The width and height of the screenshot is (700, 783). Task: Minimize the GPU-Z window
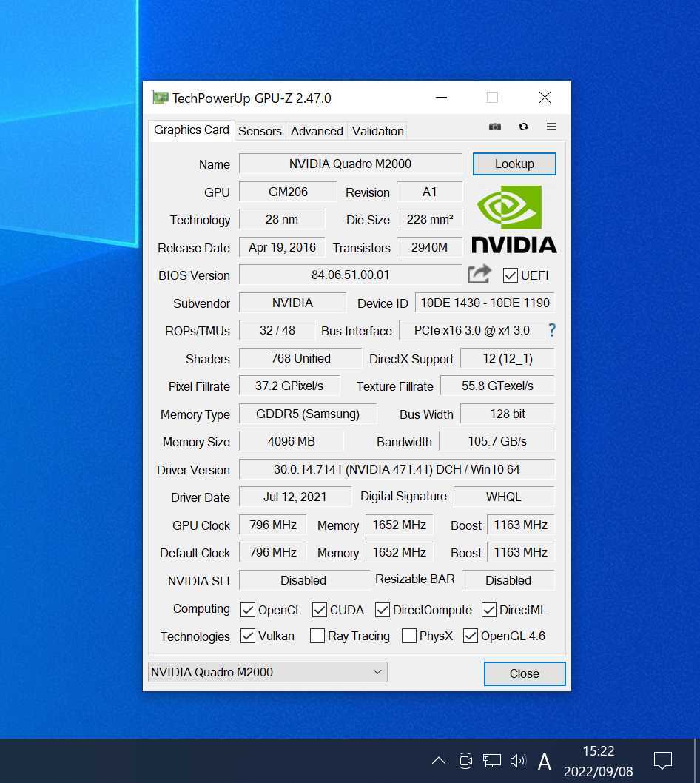[441, 98]
